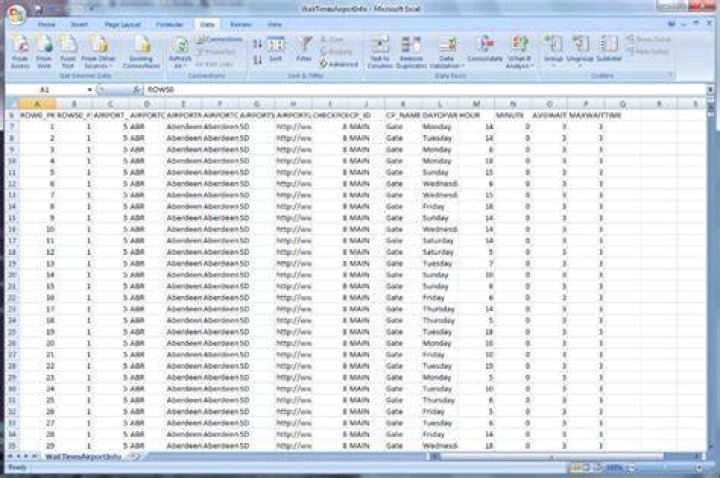Viewport: 720px width, 478px height.
Task: Click the Connections button in ribbon
Action: point(219,40)
